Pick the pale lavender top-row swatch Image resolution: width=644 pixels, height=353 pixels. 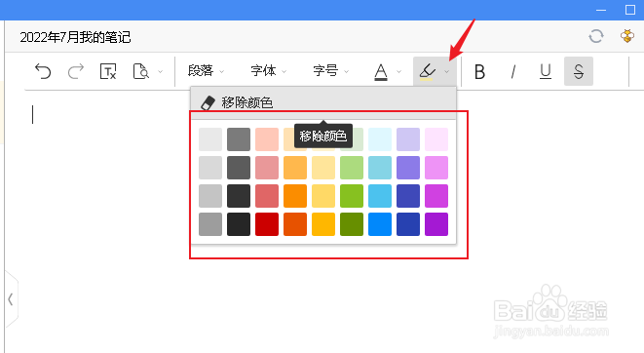(x=408, y=139)
